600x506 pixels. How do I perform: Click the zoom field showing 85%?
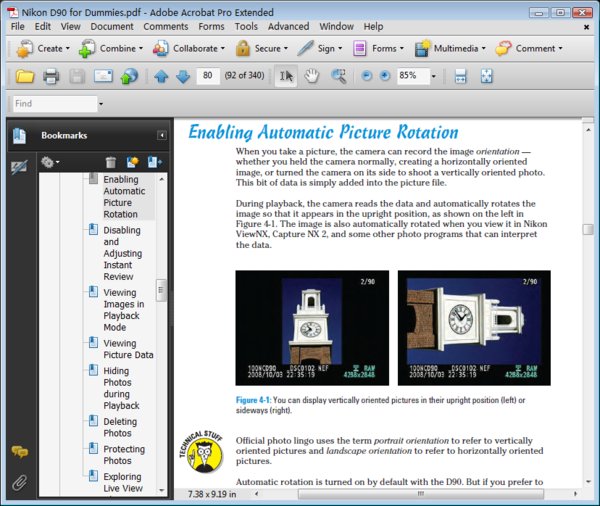(413, 76)
